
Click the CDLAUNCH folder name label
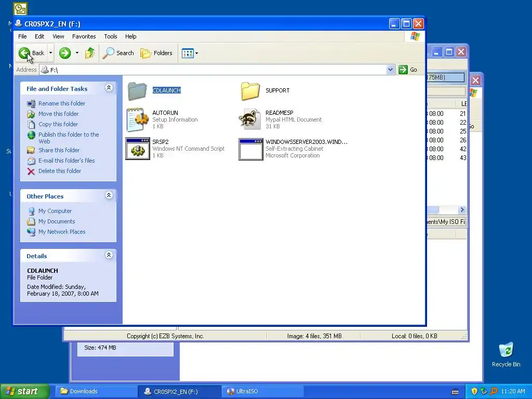pyautogui.click(x=167, y=90)
